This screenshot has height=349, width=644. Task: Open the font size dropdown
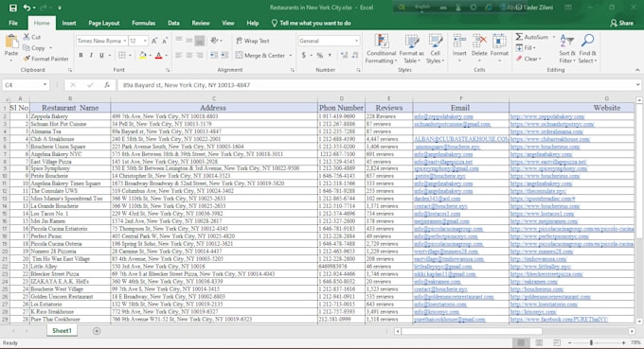145,41
